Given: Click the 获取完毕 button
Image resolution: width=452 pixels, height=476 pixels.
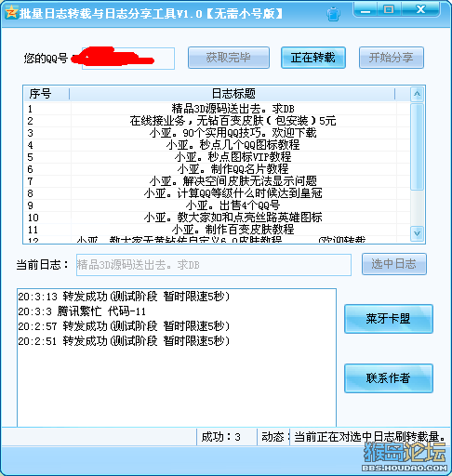Looking at the screenshot, I should tap(229, 58).
